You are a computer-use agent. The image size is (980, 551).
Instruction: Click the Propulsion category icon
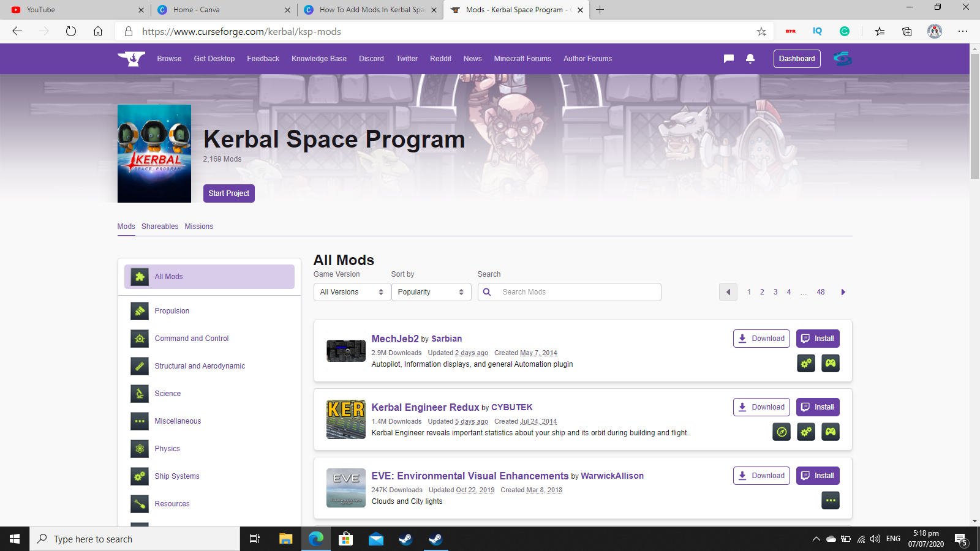pos(140,311)
